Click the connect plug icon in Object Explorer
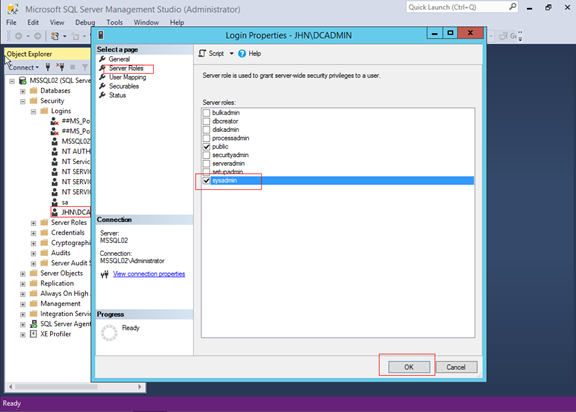576x412 pixels. [48, 67]
